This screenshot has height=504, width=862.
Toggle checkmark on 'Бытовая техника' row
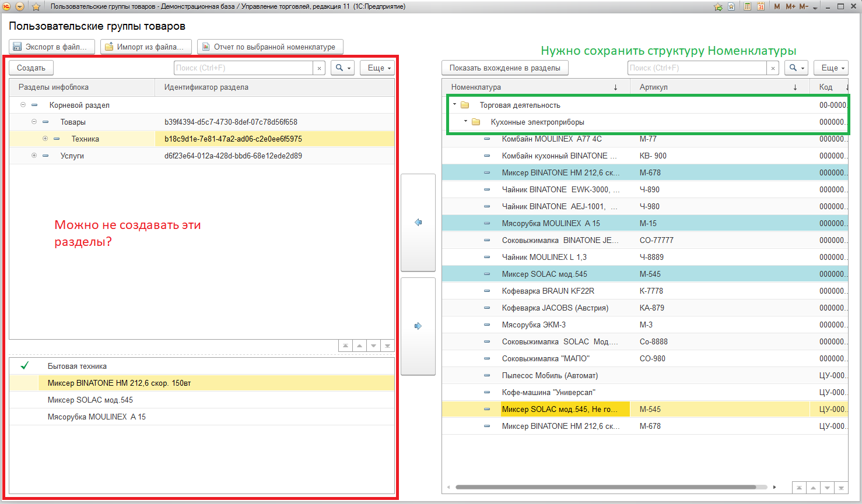(x=24, y=366)
